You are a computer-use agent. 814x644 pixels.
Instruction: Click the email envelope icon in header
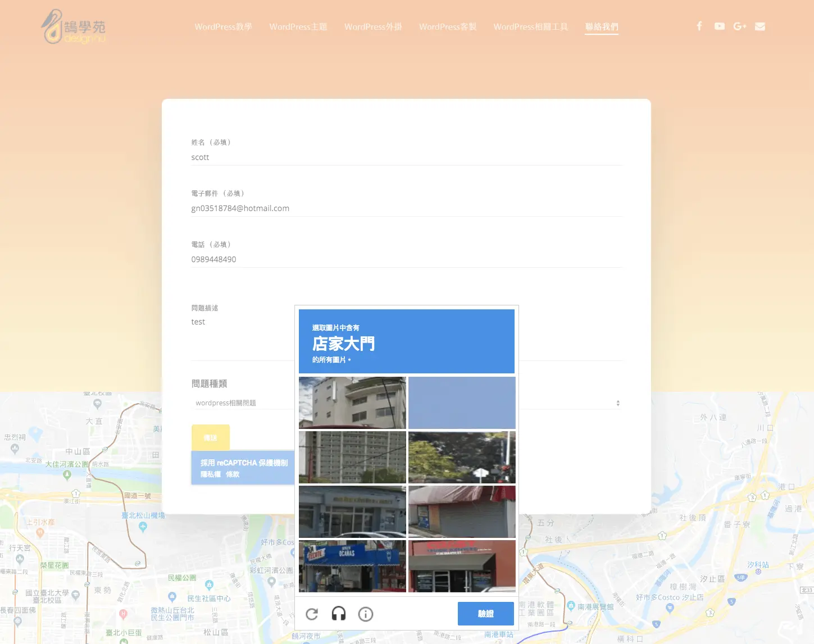coord(760,26)
